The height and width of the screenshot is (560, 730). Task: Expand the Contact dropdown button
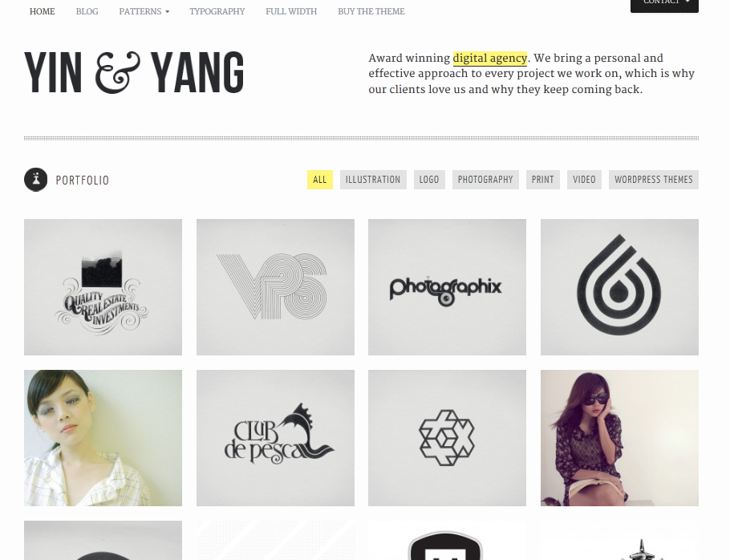tap(664, 4)
